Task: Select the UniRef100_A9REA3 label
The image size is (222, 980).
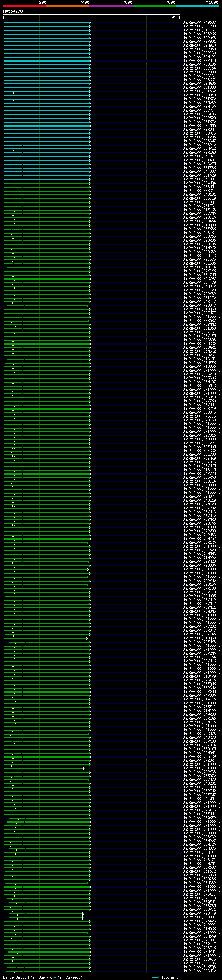Action: coord(199,152)
